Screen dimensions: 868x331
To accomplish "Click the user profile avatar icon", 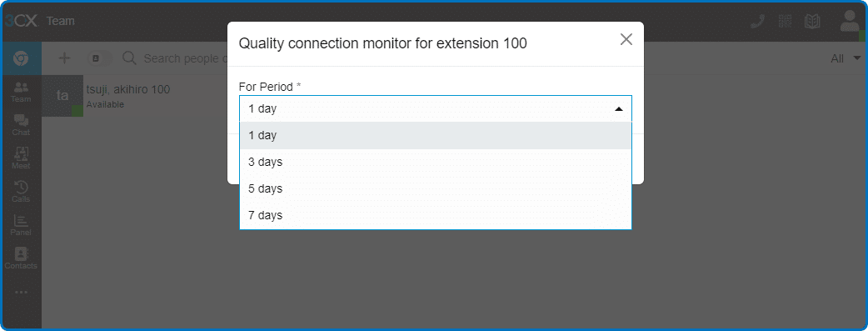I will 849,21.
